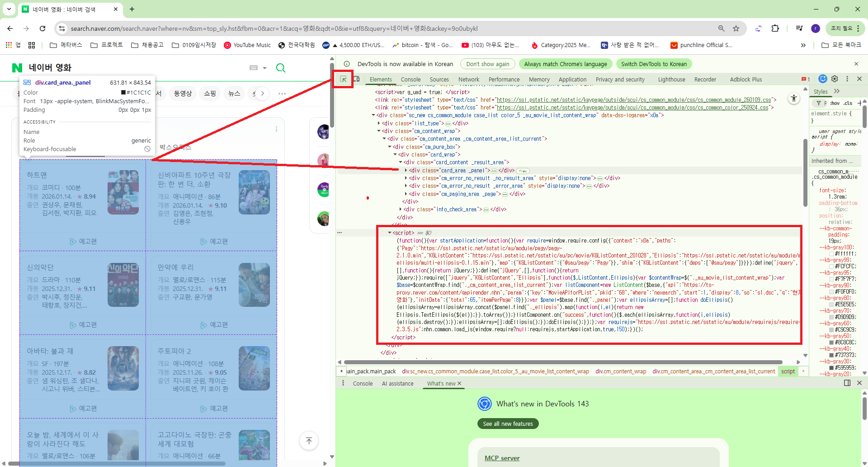Image resolution: width=868 pixels, height=467 pixels.
Task: Add a new style rule with plus icon
Action: [x=860, y=103]
